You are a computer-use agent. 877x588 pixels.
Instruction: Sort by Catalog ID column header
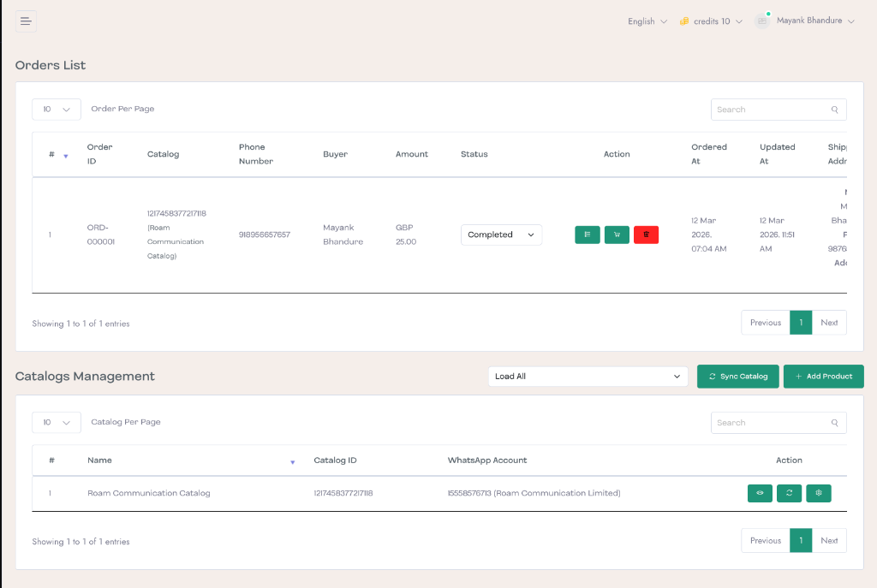(x=335, y=460)
